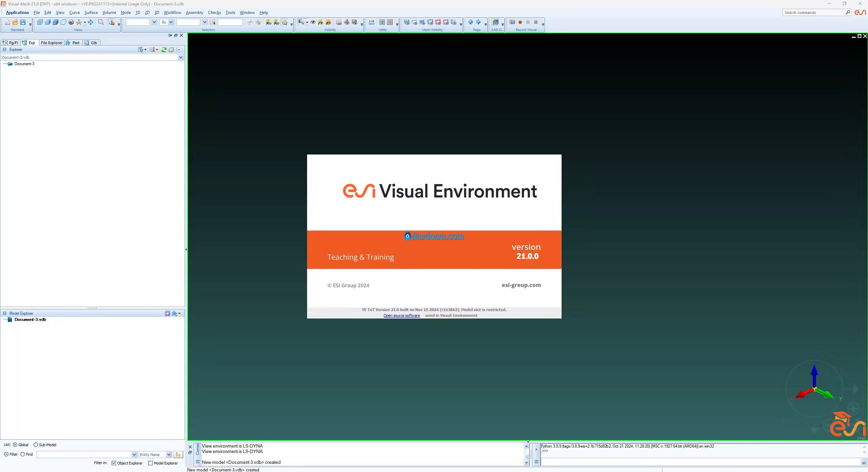Click the Save disk icon
868x472 pixels.
point(23,22)
